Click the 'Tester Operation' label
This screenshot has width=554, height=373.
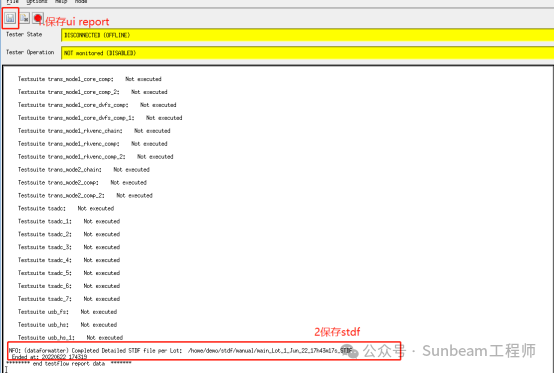point(30,52)
